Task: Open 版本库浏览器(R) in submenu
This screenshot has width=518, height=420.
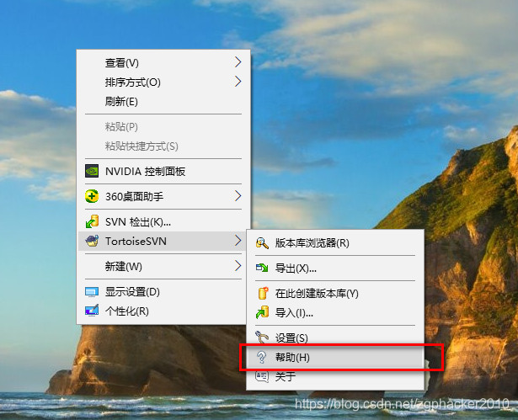Action: (335, 243)
